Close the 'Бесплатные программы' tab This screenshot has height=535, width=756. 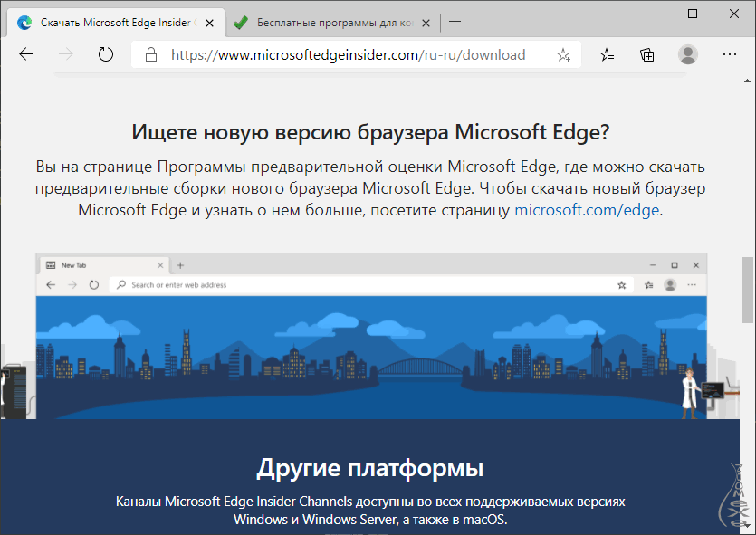pyautogui.click(x=426, y=23)
